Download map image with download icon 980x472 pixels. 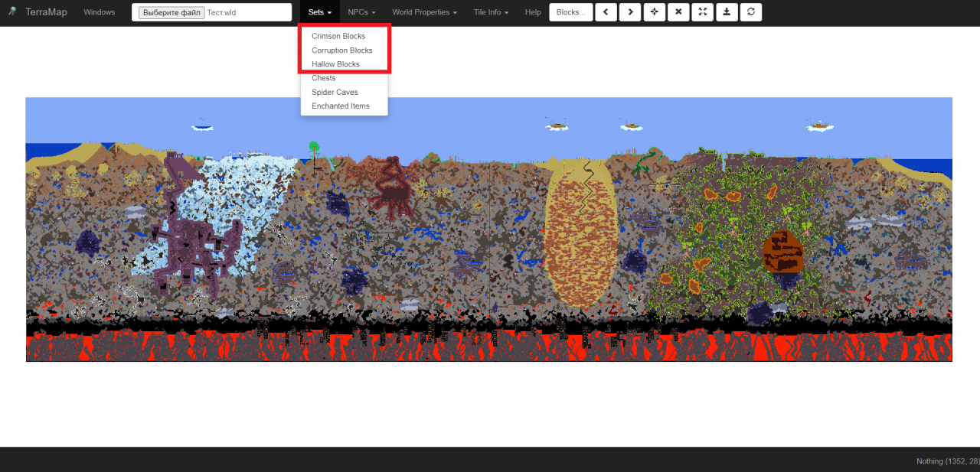(727, 12)
